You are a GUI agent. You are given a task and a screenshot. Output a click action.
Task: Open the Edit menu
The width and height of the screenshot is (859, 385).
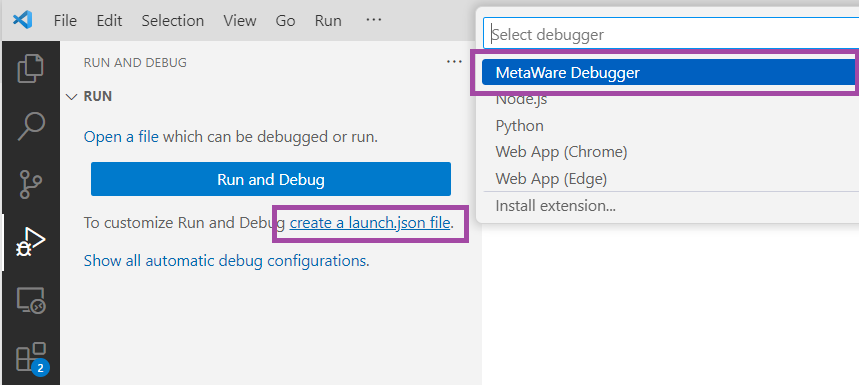point(109,21)
